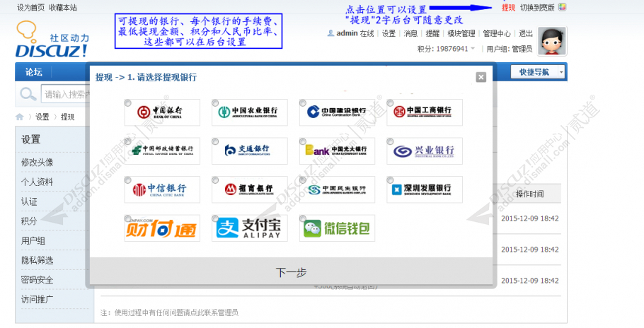Select China Construction Bank radio button
The image size is (644, 328).
[x=303, y=103]
